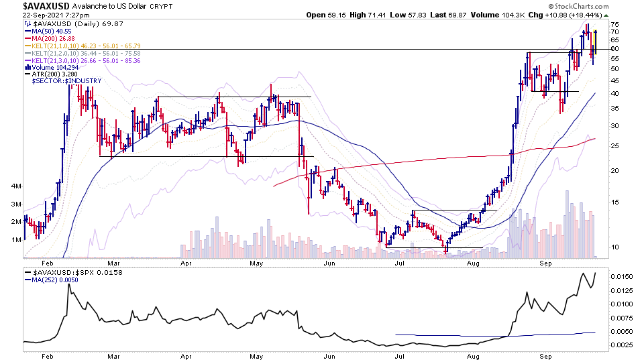
Task: Click '$AVAXUSD:$SPX 0.0158' ratio panel legend
Action: click(77, 273)
